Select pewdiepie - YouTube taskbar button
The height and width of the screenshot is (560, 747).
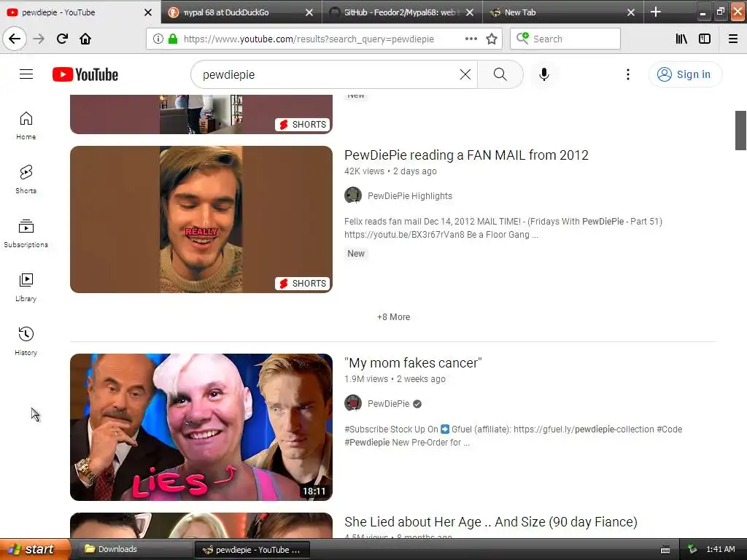252,550
